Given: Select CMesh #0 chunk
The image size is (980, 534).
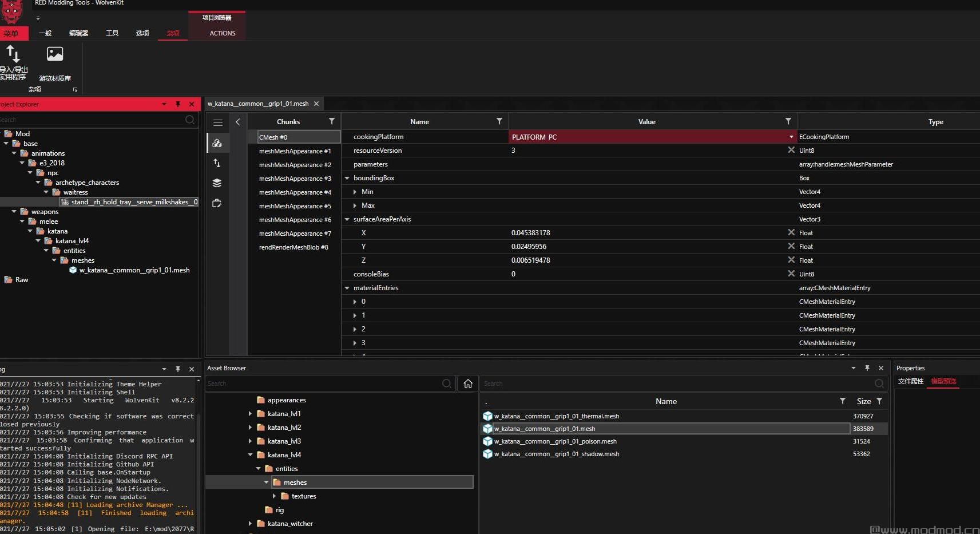Looking at the screenshot, I should pyautogui.click(x=299, y=137).
